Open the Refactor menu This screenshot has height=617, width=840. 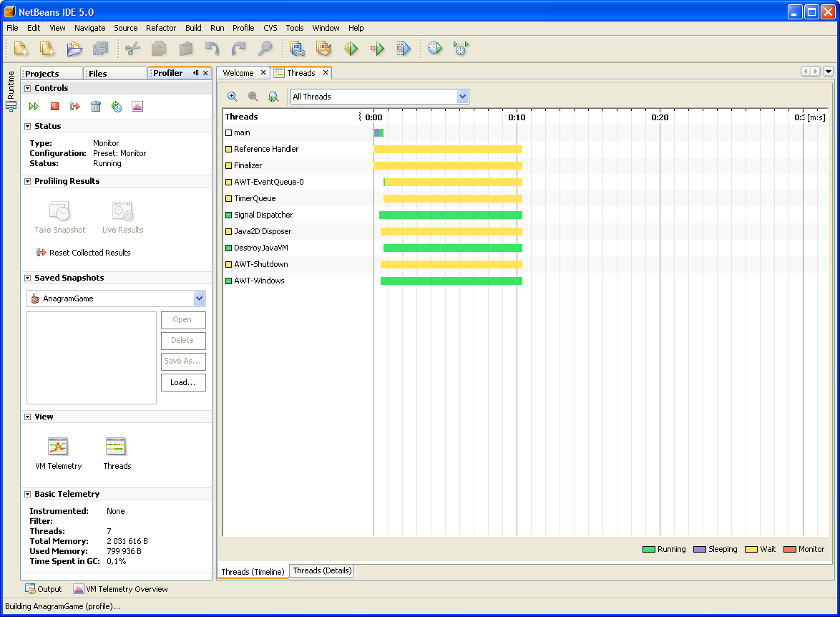[161, 28]
